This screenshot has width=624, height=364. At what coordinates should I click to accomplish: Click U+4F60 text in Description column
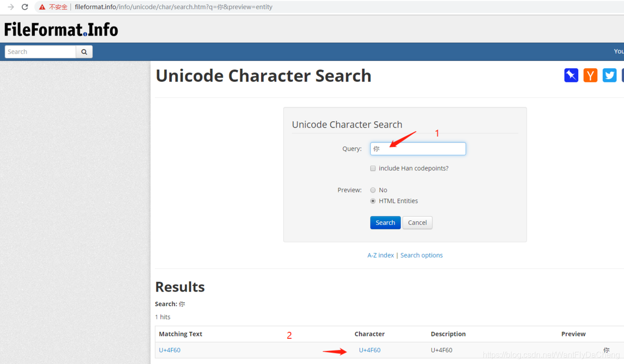(442, 350)
